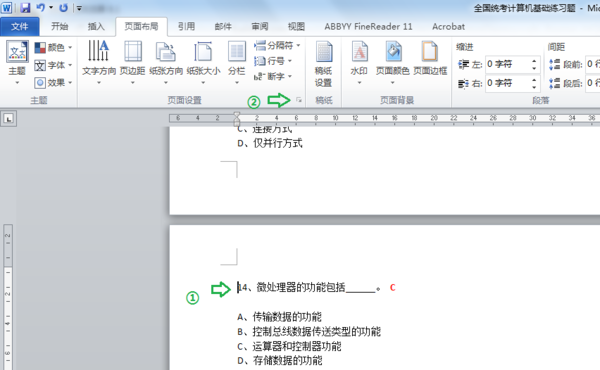The image size is (600, 370).
Task: Save the document via quick access toolbar
Action: (x=25, y=8)
